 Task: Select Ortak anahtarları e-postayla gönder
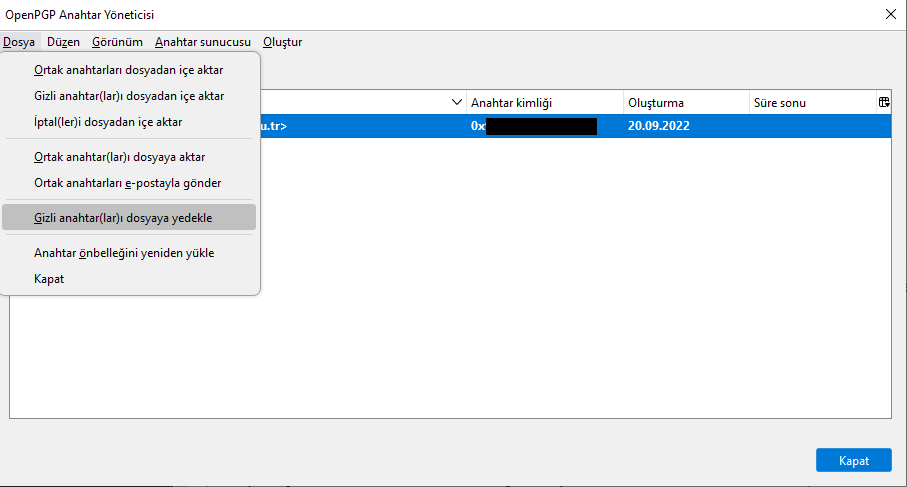[x=129, y=183]
